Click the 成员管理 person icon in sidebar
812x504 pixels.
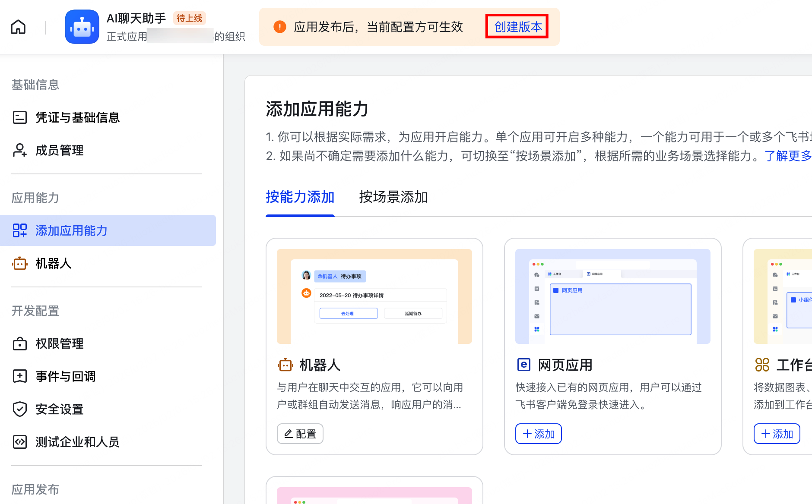19,151
